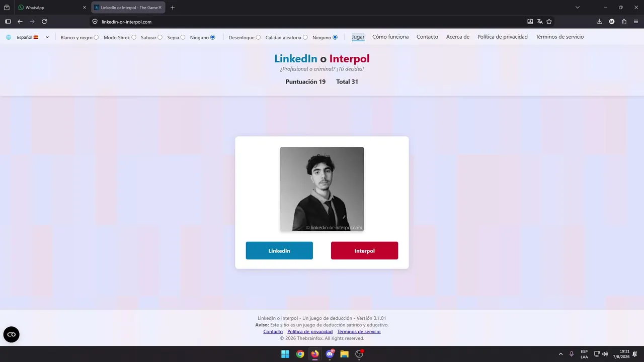Bookmark this page with the star

[x=549, y=22]
